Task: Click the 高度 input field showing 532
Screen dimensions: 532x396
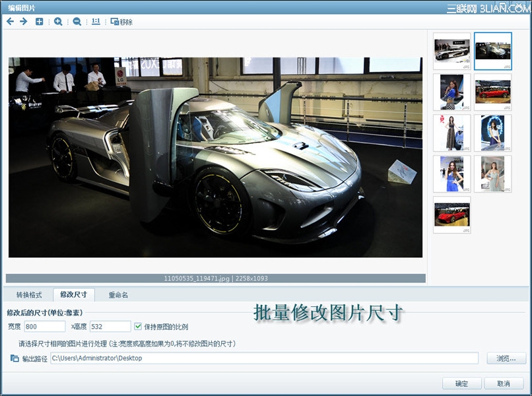Action: click(110, 327)
